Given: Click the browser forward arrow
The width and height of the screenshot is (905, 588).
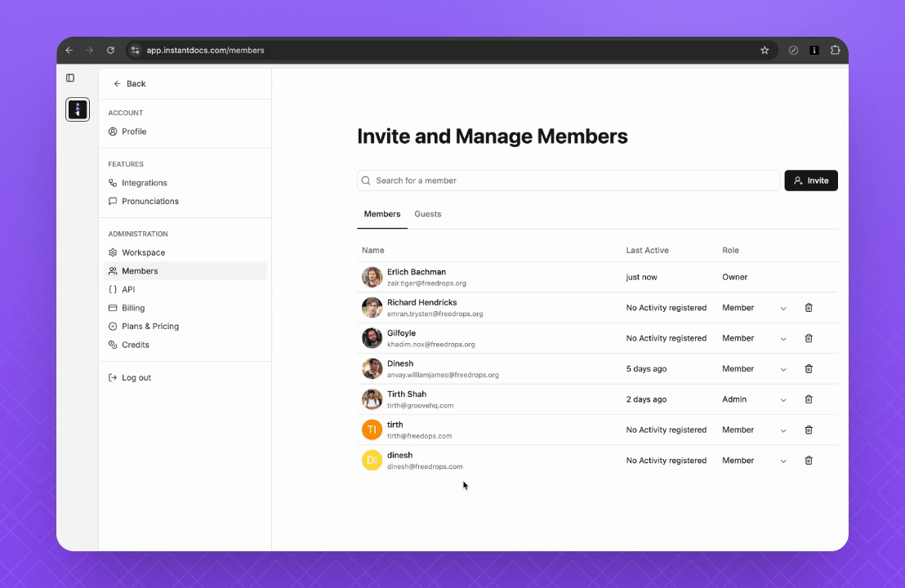Looking at the screenshot, I should [x=90, y=50].
